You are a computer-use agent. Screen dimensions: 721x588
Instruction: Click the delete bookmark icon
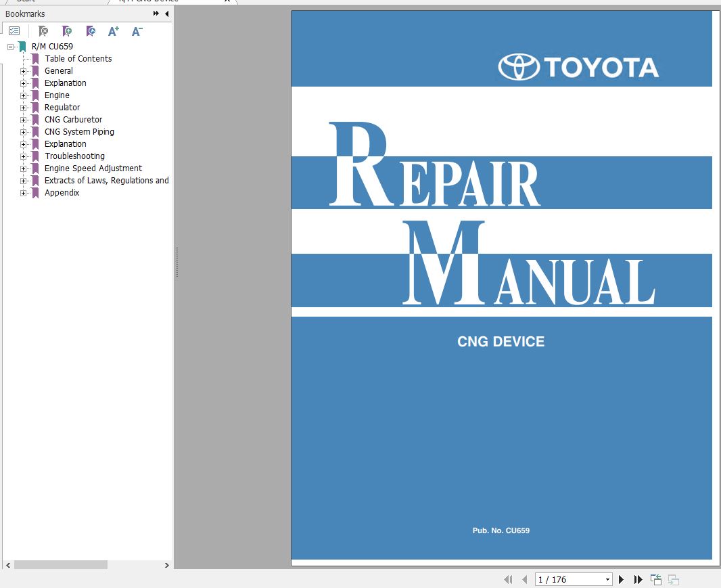point(43,31)
